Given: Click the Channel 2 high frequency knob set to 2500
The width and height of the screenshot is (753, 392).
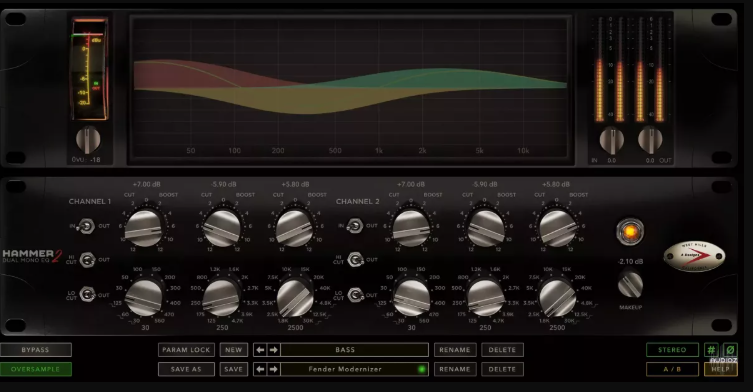Looking at the screenshot, I should (557, 298).
